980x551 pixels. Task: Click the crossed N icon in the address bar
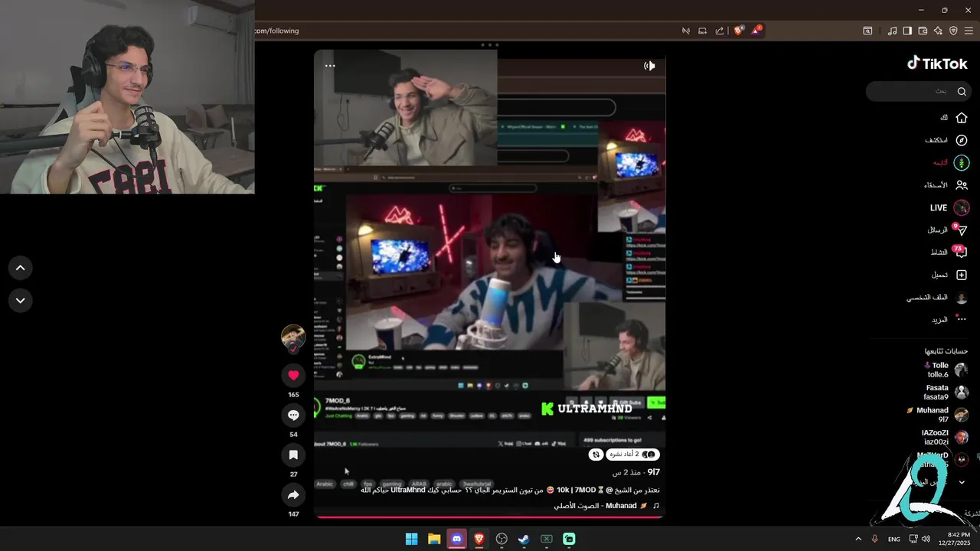coord(686,31)
